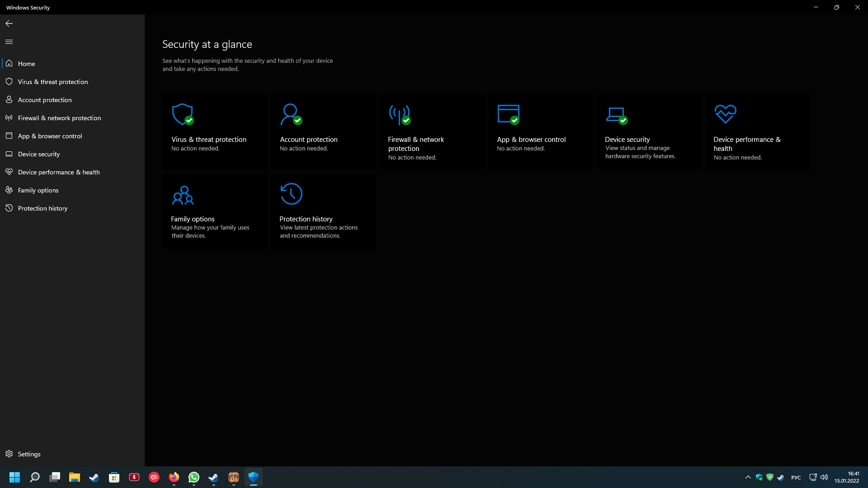Switch to the GD app in taskbar

tap(234, 477)
